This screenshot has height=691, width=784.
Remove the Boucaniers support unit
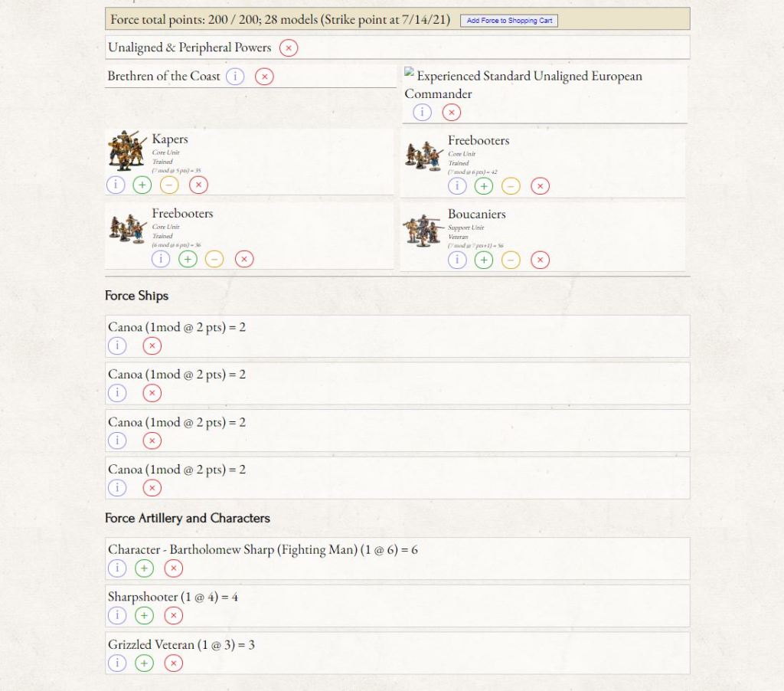click(x=540, y=260)
